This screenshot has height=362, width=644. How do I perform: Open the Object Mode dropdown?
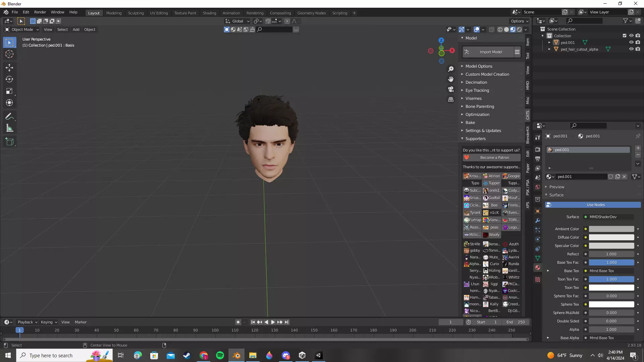click(22, 29)
